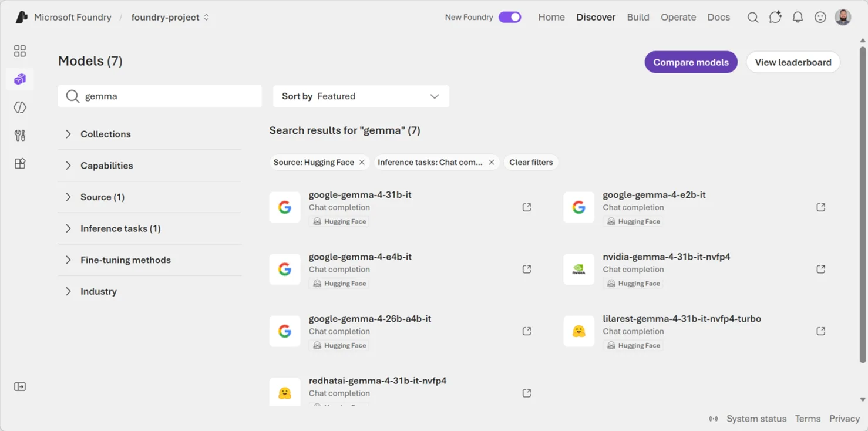Open the model catalog sidebar icon
Screen dimensions: 868x431
[20, 79]
